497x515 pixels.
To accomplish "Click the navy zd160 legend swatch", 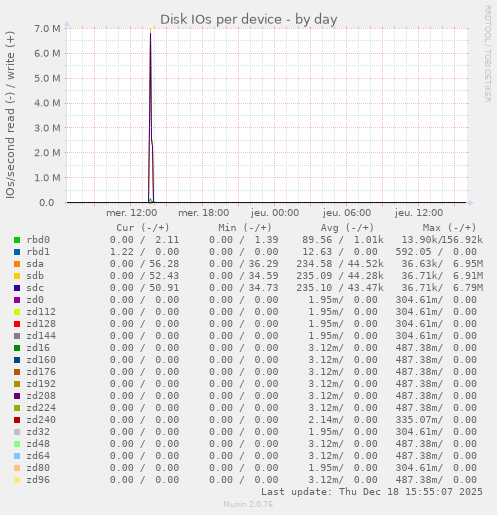I will tap(17, 360).
